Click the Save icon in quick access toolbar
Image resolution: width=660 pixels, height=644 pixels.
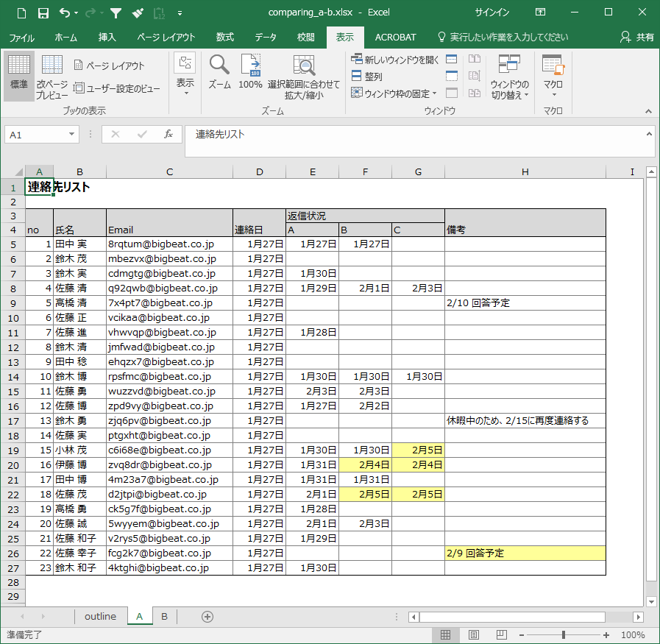tap(43, 13)
